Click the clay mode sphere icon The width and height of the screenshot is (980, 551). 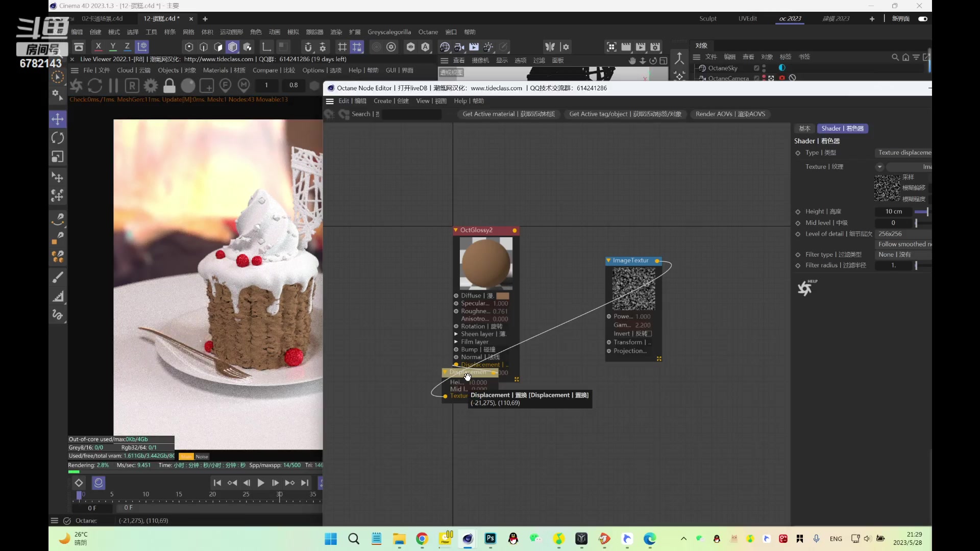[188, 85]
